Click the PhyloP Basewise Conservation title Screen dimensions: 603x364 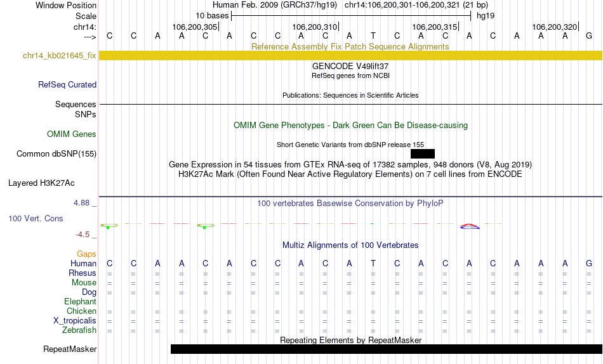pos(350,204)
